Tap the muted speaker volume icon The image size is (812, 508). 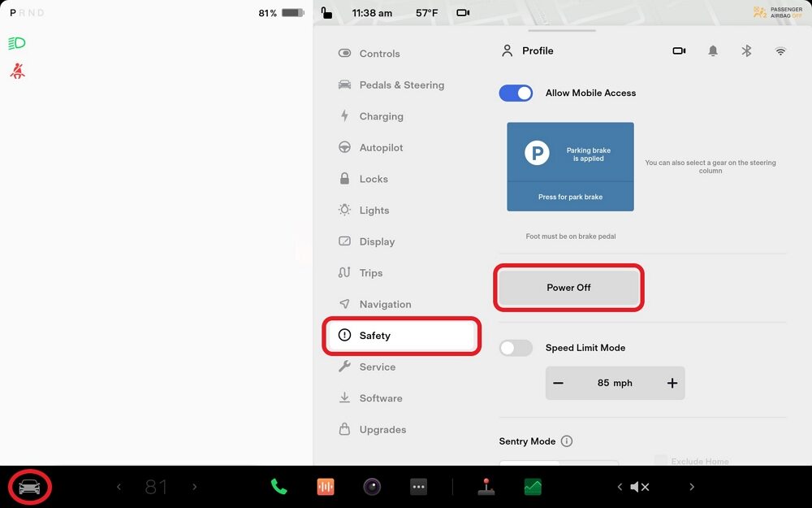[x=640, y=487]
